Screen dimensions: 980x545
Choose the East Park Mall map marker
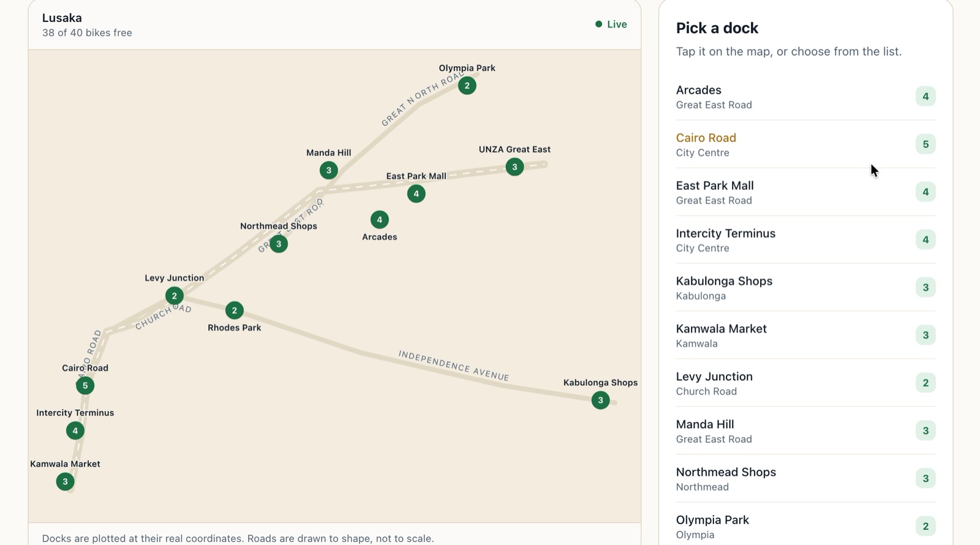416,194
